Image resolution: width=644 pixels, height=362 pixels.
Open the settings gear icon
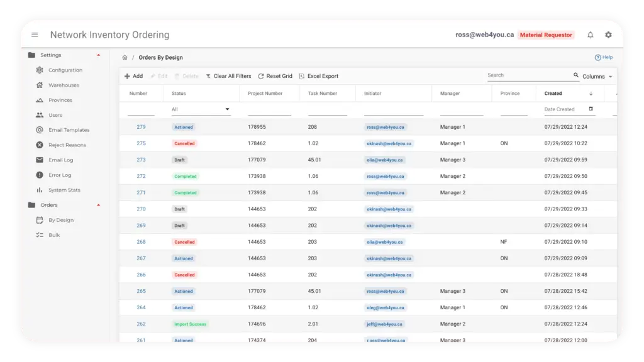pos(608,35)
